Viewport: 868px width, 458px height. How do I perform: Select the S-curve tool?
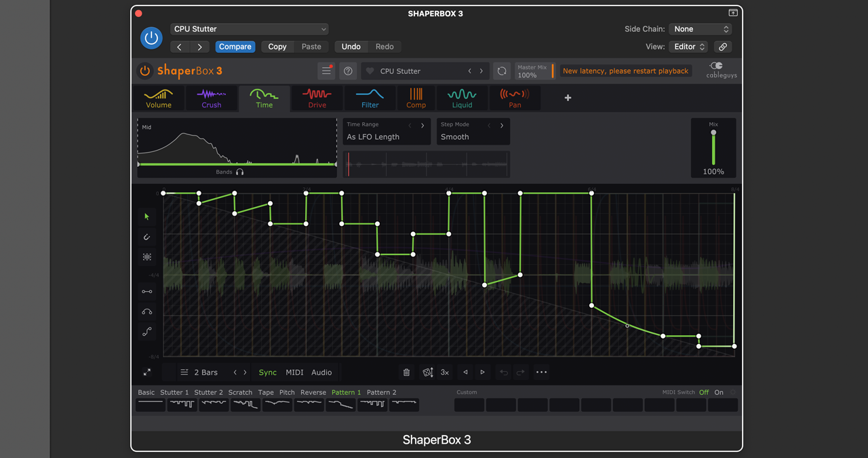pyautogui.click(x=147, y=332)
